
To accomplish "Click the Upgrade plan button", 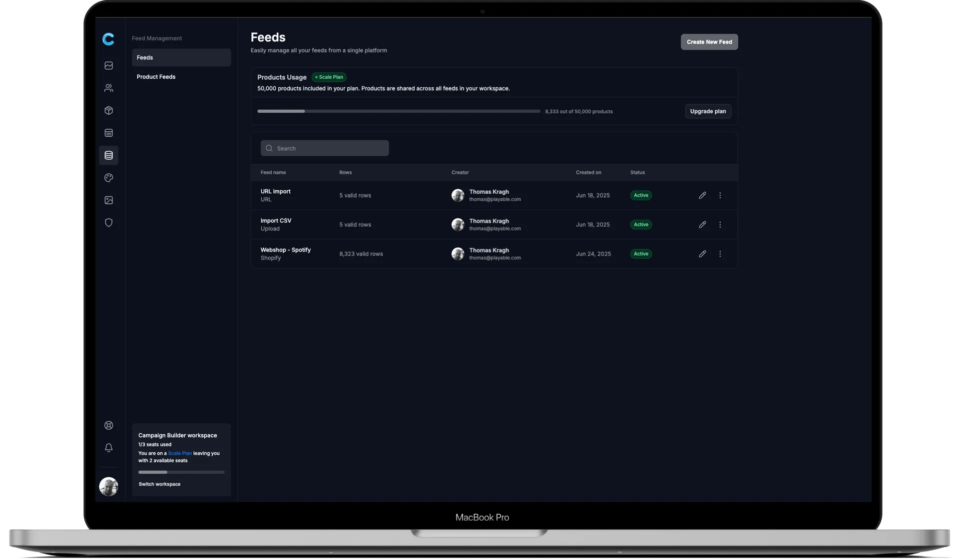I will [708, 111].
